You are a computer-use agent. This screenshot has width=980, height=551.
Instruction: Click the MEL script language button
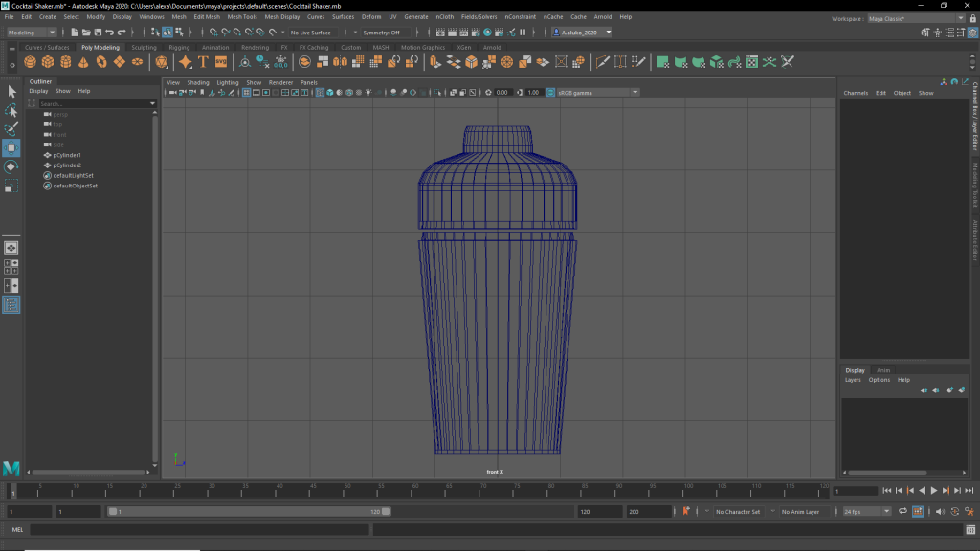click(17, 529)
